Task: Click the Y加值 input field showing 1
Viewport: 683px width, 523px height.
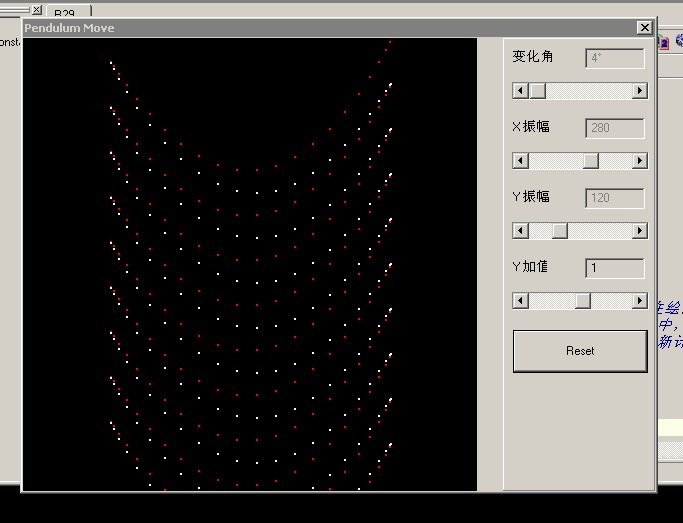Action: [615, 268]
